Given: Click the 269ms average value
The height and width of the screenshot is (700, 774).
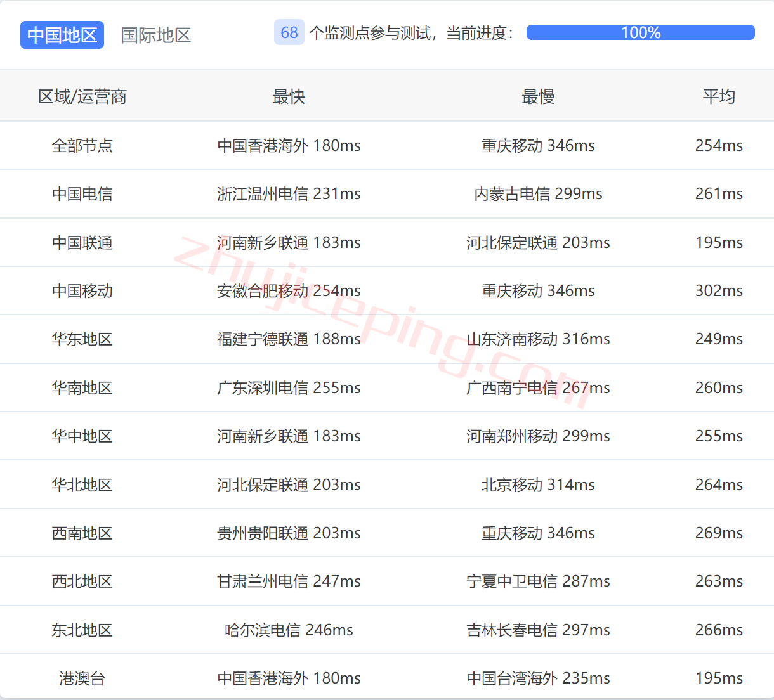Looking at the screenshot, I should [x=719, y=533].
